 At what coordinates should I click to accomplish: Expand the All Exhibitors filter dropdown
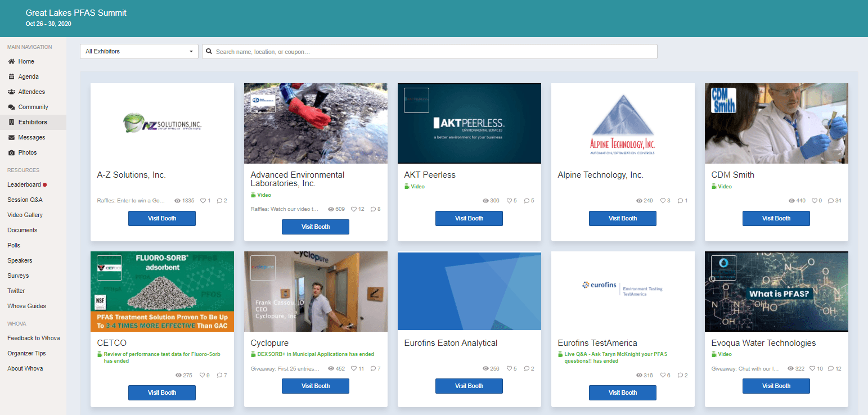pyautogui.click(x=139, y=51)
